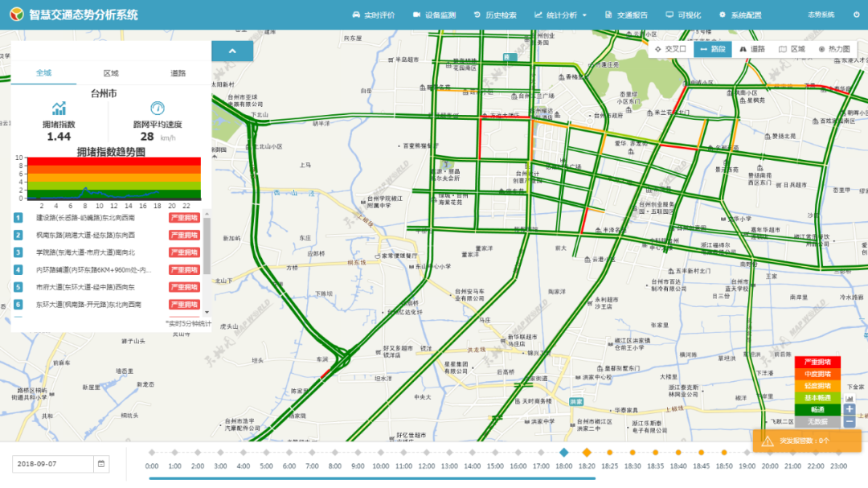Open the 突发报警数：0个 alert banner
Image resolution: width=868 pixels, height=488 pixels.
click(807, 441)
